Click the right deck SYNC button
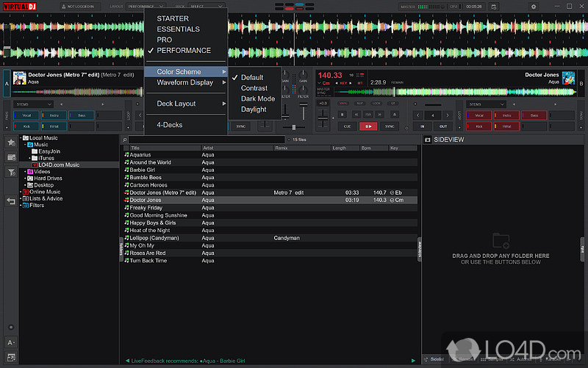This screenshot has height=368, width=588. (389, 126)
